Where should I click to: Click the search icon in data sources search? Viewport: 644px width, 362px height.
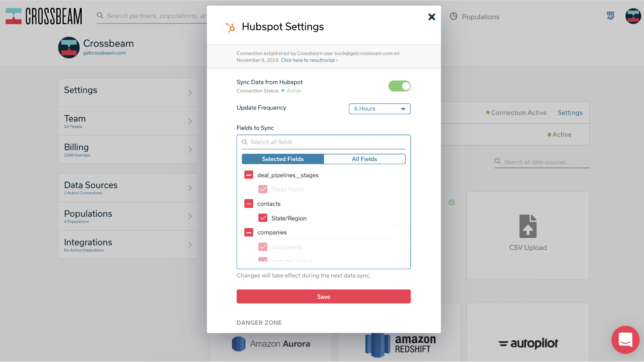point(498,161)
